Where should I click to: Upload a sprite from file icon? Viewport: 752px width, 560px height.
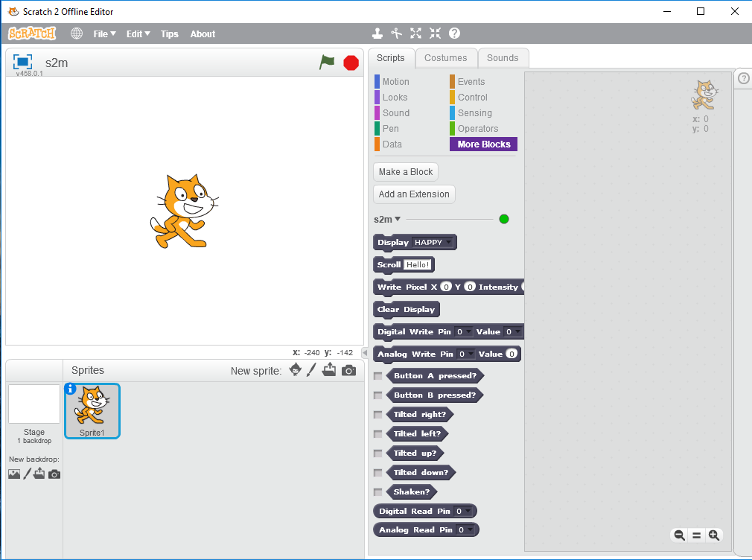point(329,370)
